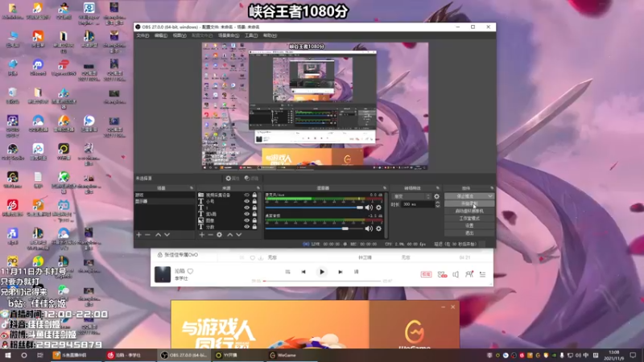Skip to next track in music player
The image size is (644, 362).
[x=340, y=272]
